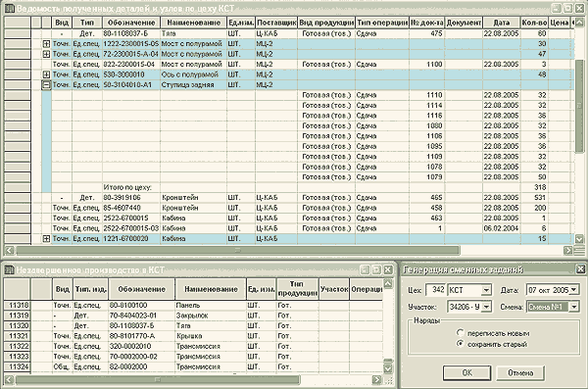Click the Незавершенное производство window title icon
Screen dimensions: 588x389
(x=10, y=269)
